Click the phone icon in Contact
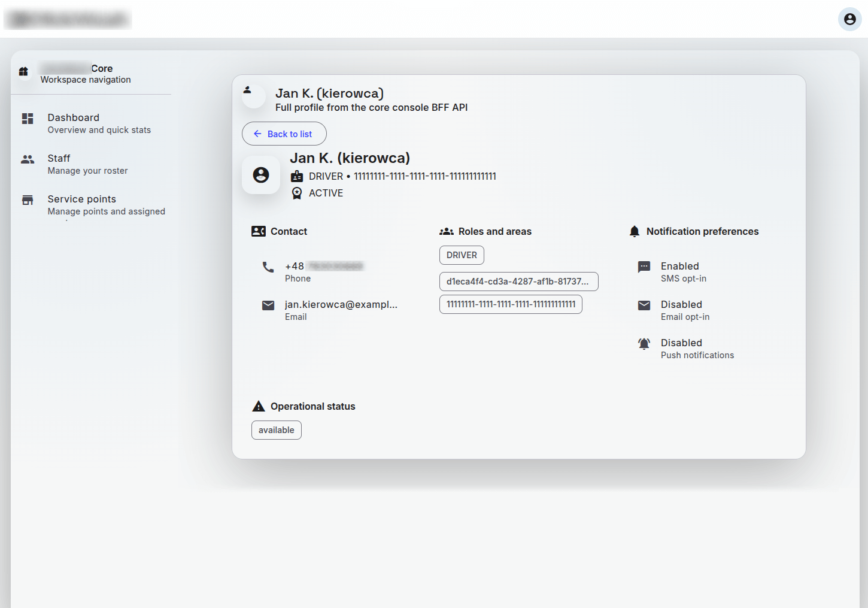868x608 pixels. click(268, 267)
